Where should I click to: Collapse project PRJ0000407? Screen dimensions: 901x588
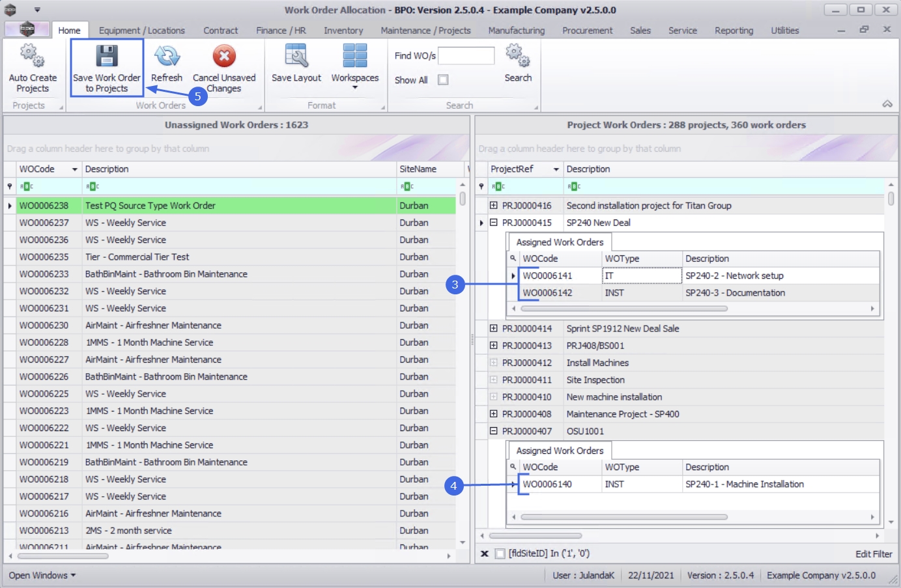click(x=493, y=430)
